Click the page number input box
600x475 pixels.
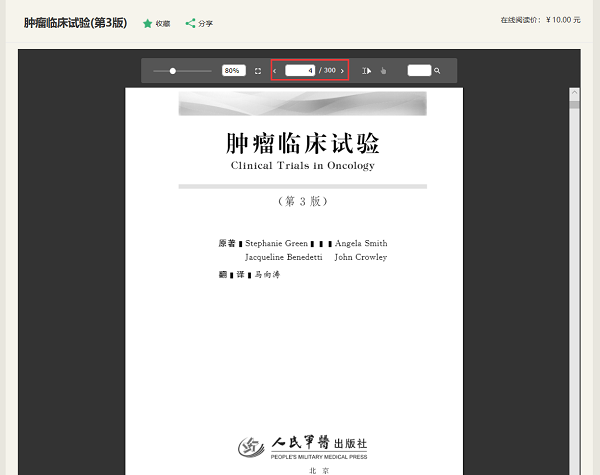click(300, 71)
